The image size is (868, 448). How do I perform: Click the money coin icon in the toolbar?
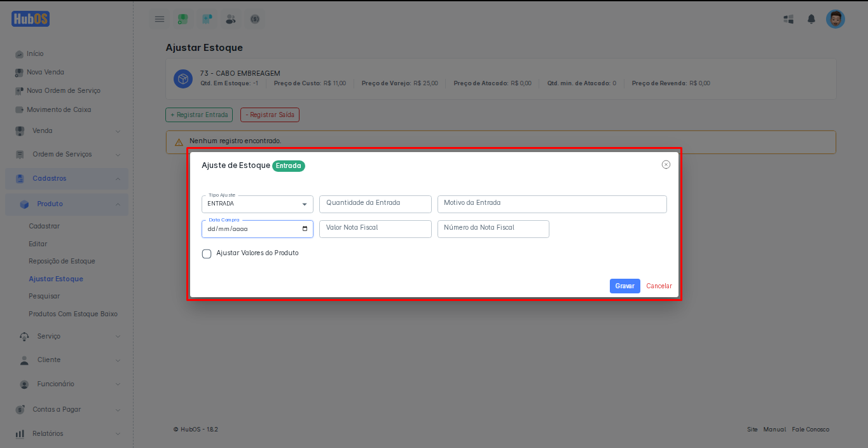click(254, 19)
